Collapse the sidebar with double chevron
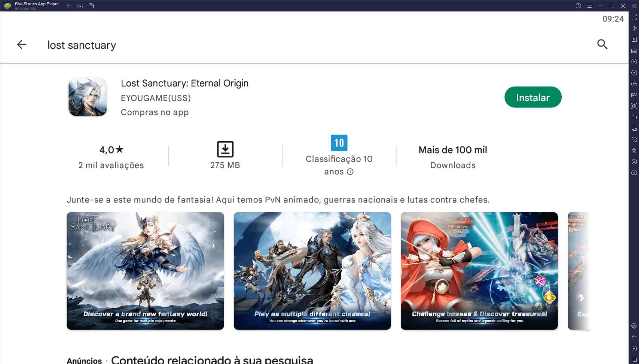 coord(634,6)
